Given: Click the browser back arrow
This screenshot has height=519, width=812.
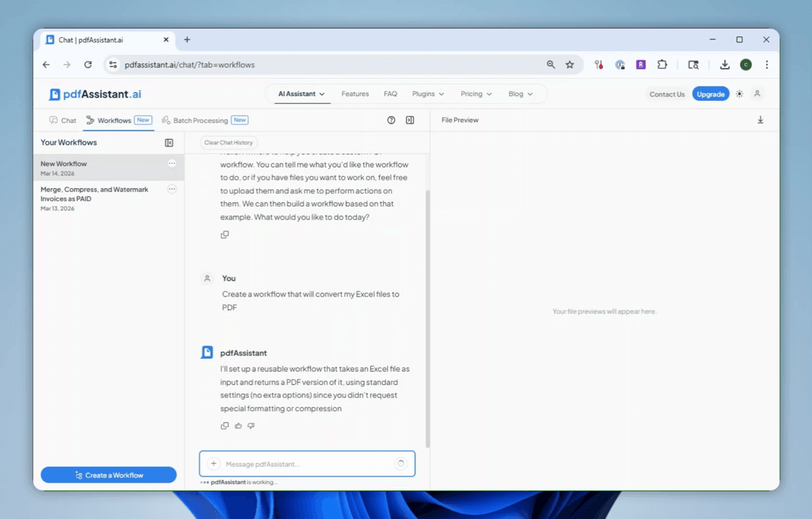Looking at the screenshot, I should click(x=46, y=65).
